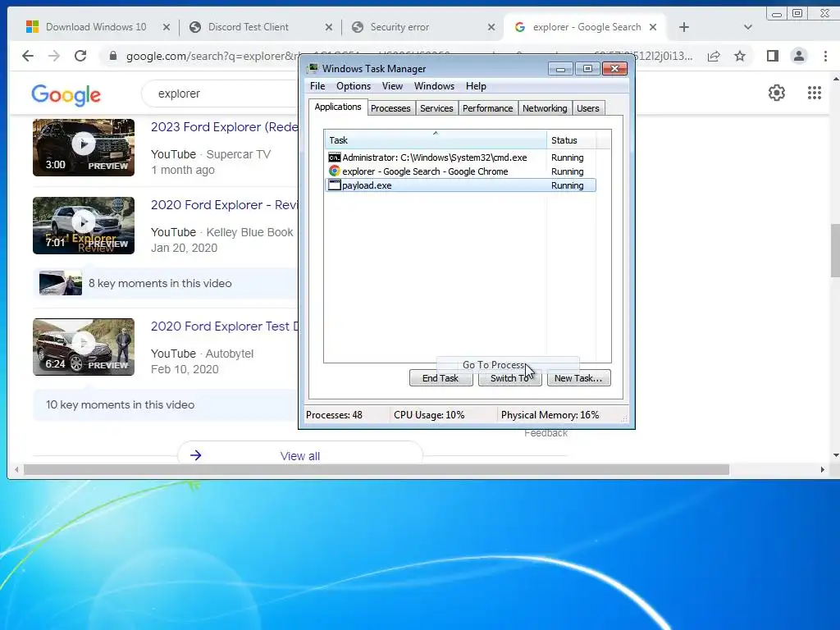Click the New Task... button
840x630 pixels.
(x=578, y=378)
